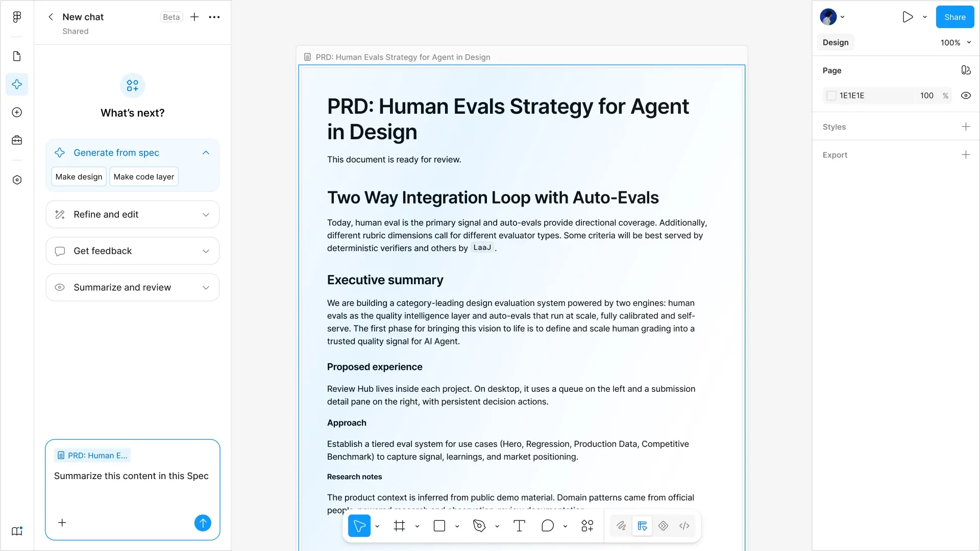Click the blue Share button
980x551 pixels.
954,17
